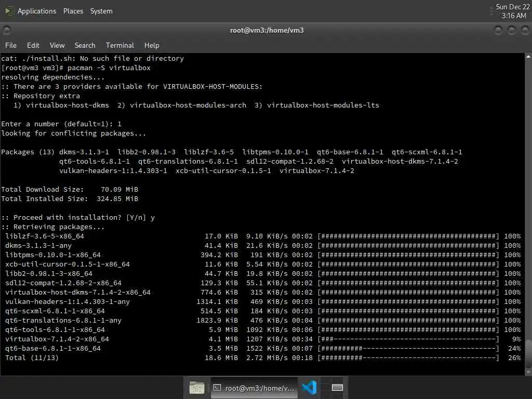Open the Places menu
532x399 pixels.
click(x=73, y=11)
